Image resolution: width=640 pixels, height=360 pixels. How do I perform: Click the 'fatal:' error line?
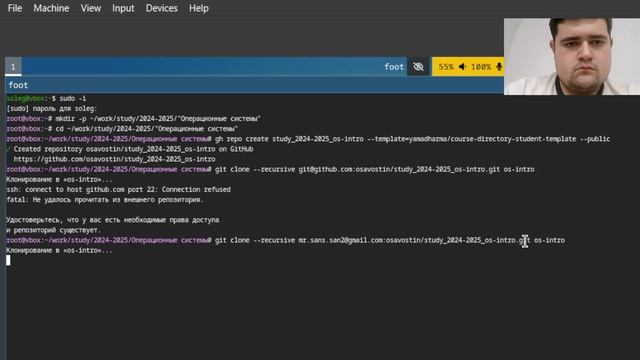point(104,200)
